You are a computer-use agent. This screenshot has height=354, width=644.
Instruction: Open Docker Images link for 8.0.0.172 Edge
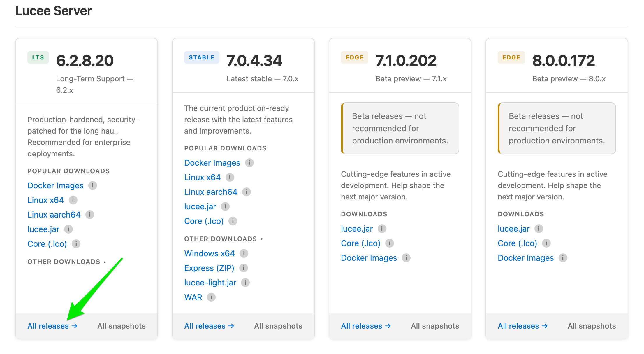click(x=526, y=258)
